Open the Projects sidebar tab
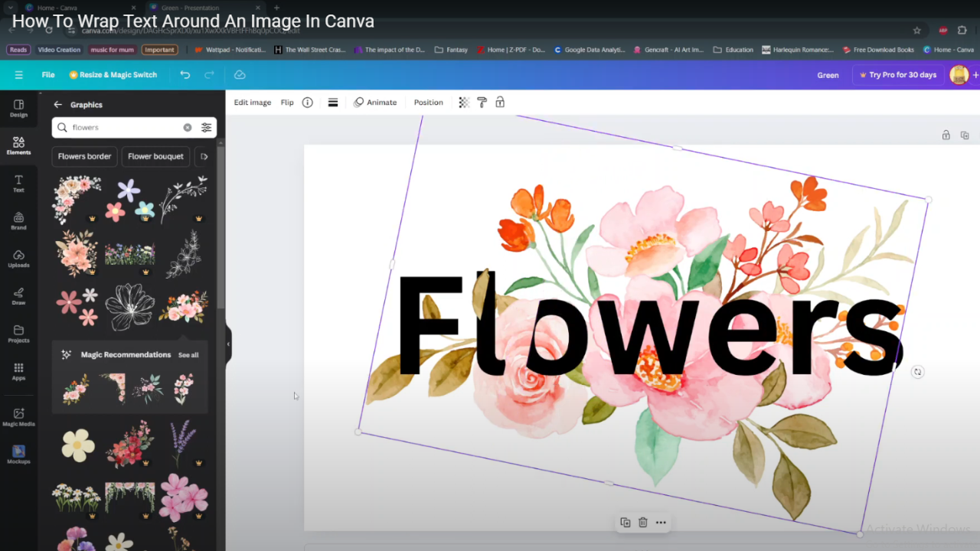 18,334
